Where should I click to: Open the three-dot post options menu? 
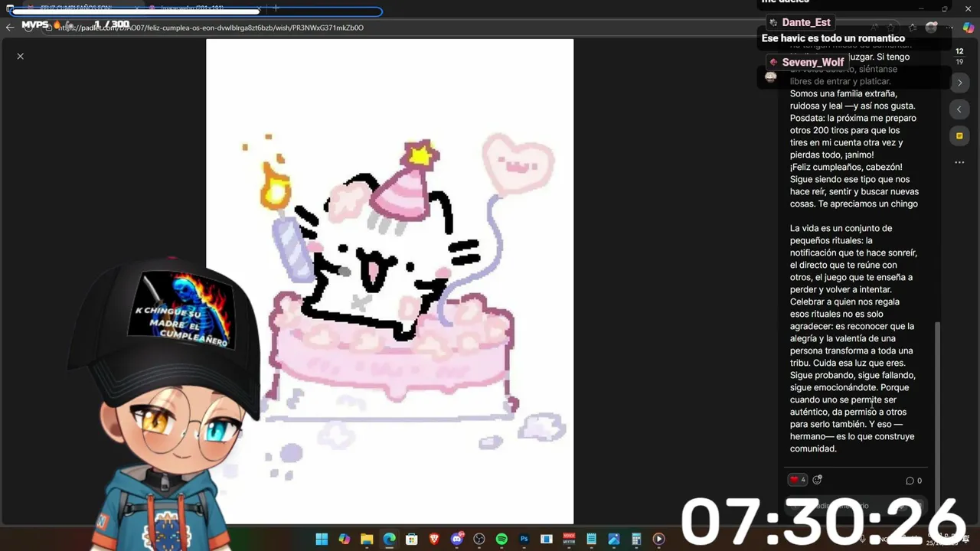959,162
